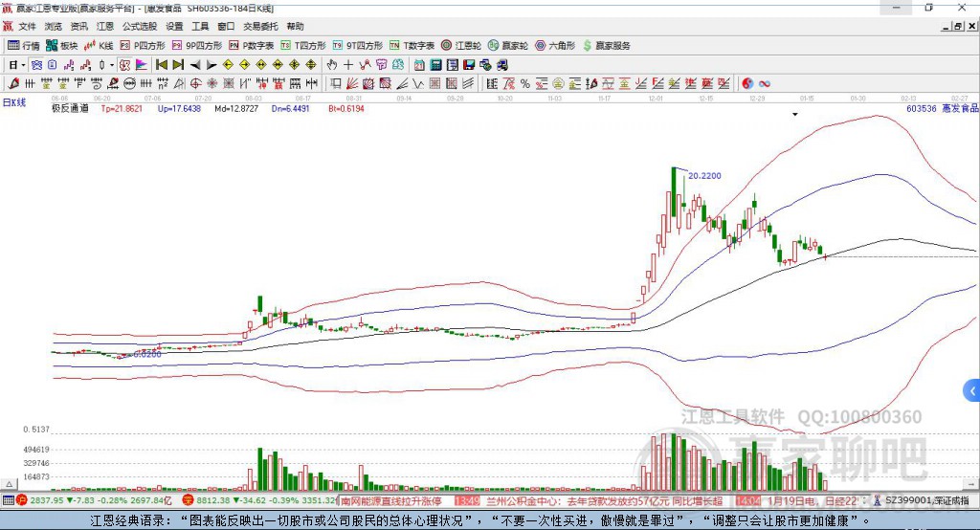Screen dimensions: 980x530
Task: Open the 设置 menu
Action: [174, 26]
